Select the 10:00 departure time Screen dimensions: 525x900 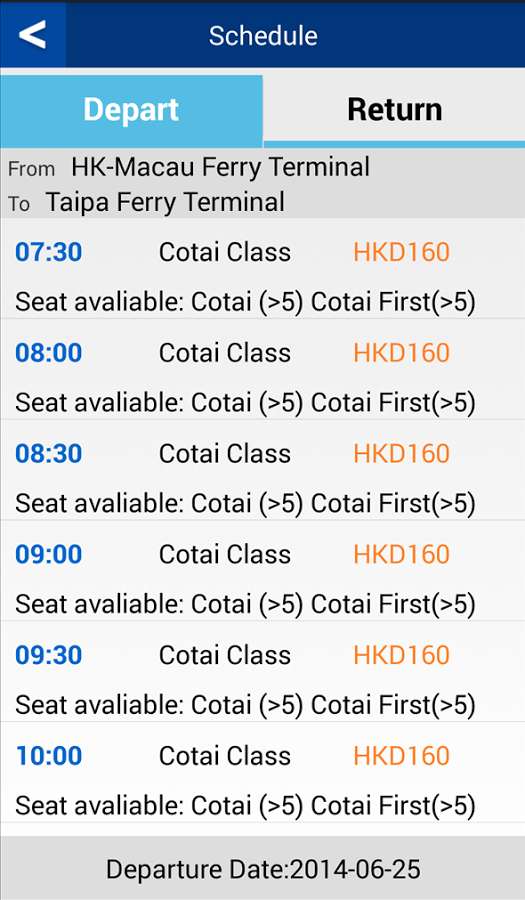click(49, 755)
